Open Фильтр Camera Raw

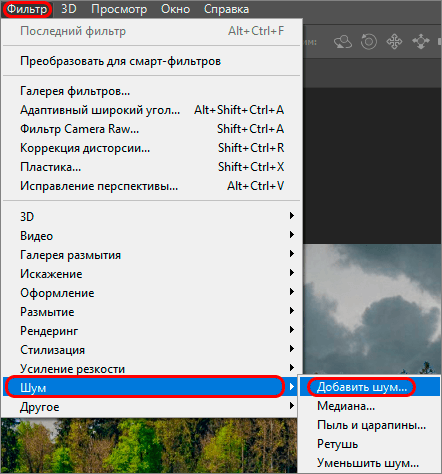(x=152, y=129)
